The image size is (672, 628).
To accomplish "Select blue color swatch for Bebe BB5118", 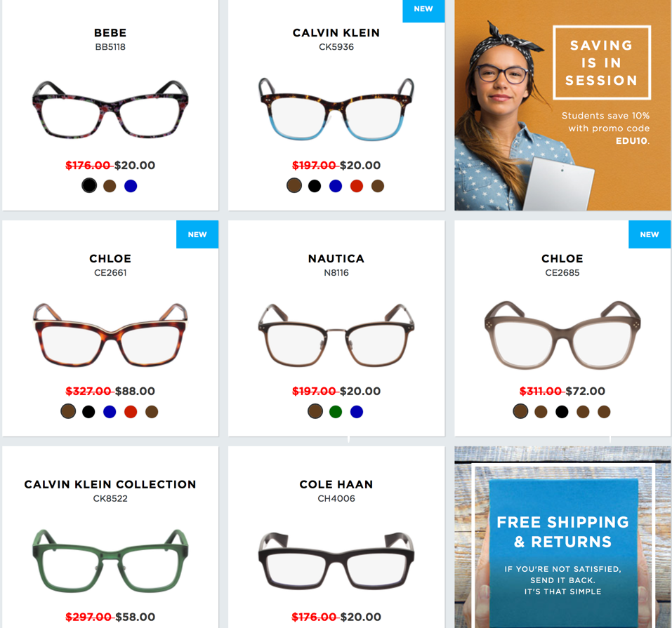I will click(x=131, y=186).
